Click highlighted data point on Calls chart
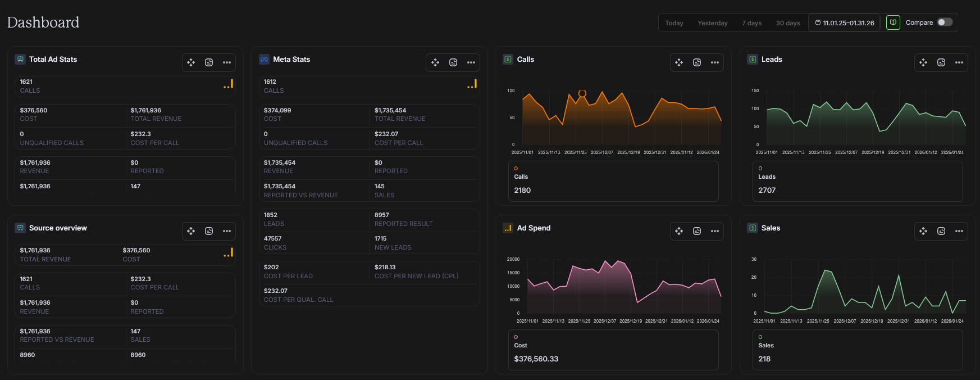Viewport: 980px width, 380px height. (582, 93)
